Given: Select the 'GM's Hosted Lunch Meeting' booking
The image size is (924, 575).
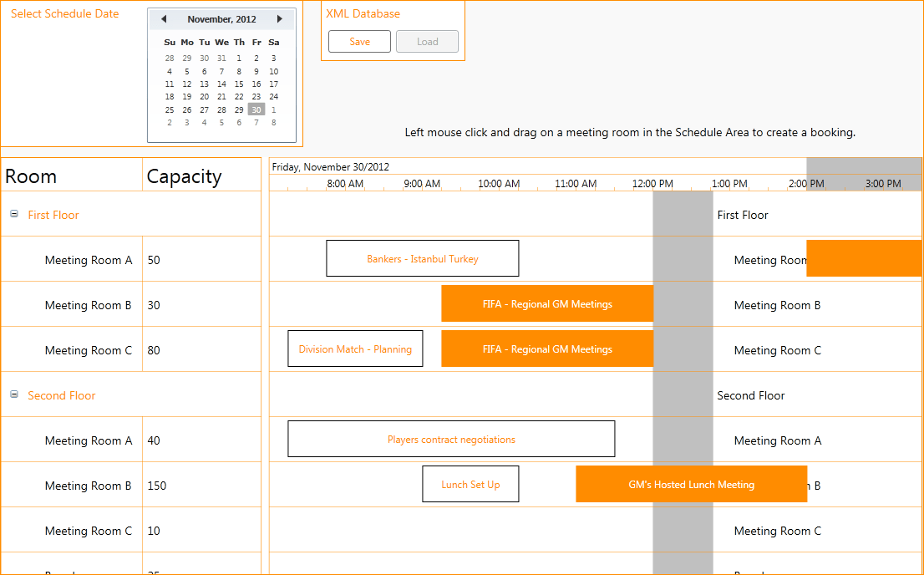Looking at the screenshot, I should (x=691, y=484).
